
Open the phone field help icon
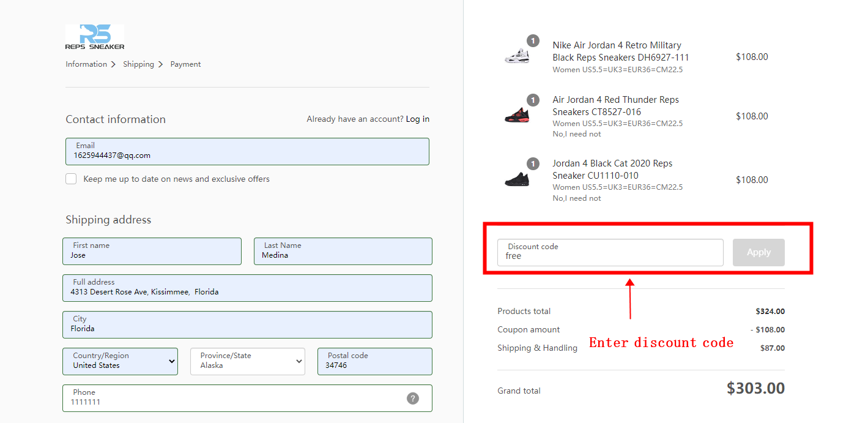pyautogui.click(x=413, y=399)
